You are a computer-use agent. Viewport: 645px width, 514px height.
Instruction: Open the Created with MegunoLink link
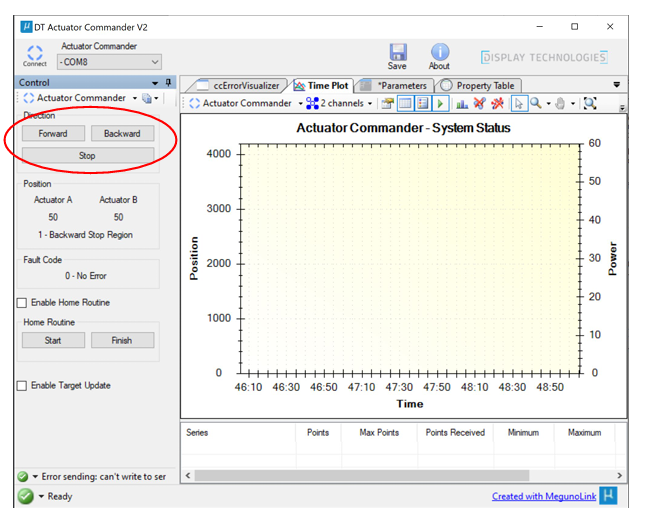pyautogui.click(x=542, y=497)
